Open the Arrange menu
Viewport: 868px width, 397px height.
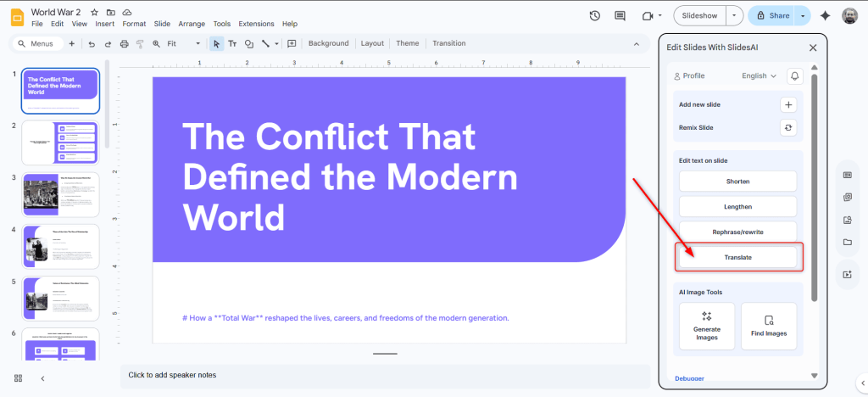click(x=192, y=24)
